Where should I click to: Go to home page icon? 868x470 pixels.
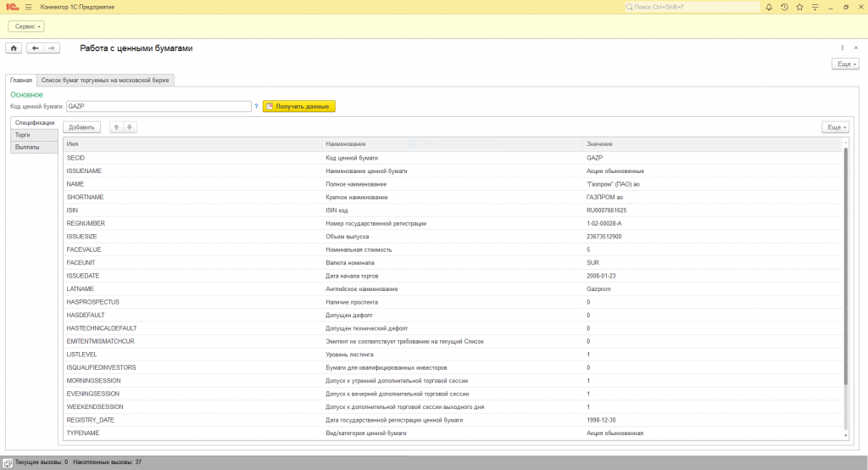(x=14, y=48)
